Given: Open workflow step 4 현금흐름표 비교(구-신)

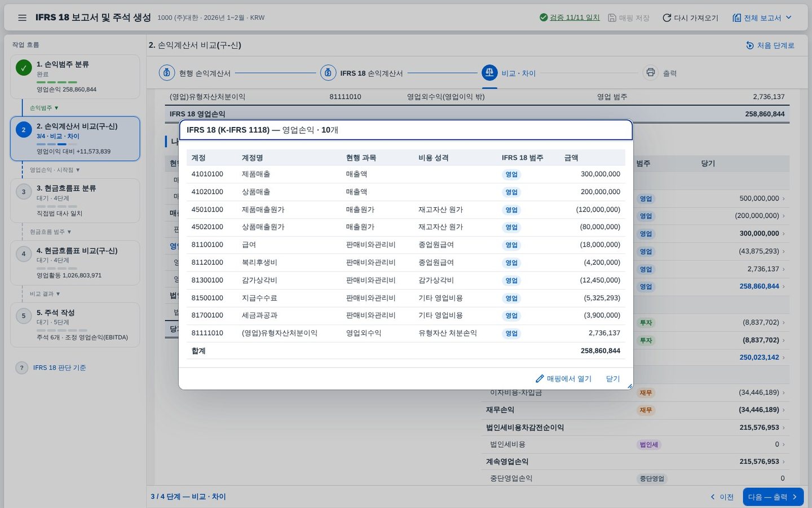Looking at the screenshot, I should (75, 262).
